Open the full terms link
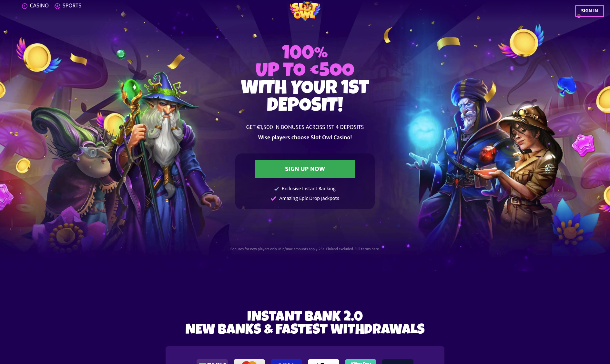The width and height of the screenshot is (610, 364). coord(367,249)
